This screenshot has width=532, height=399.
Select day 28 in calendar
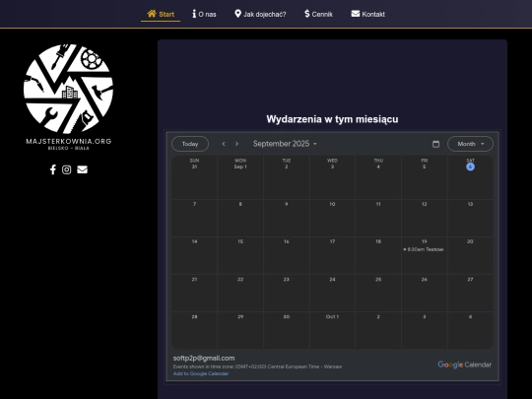[x=194, y=316]
